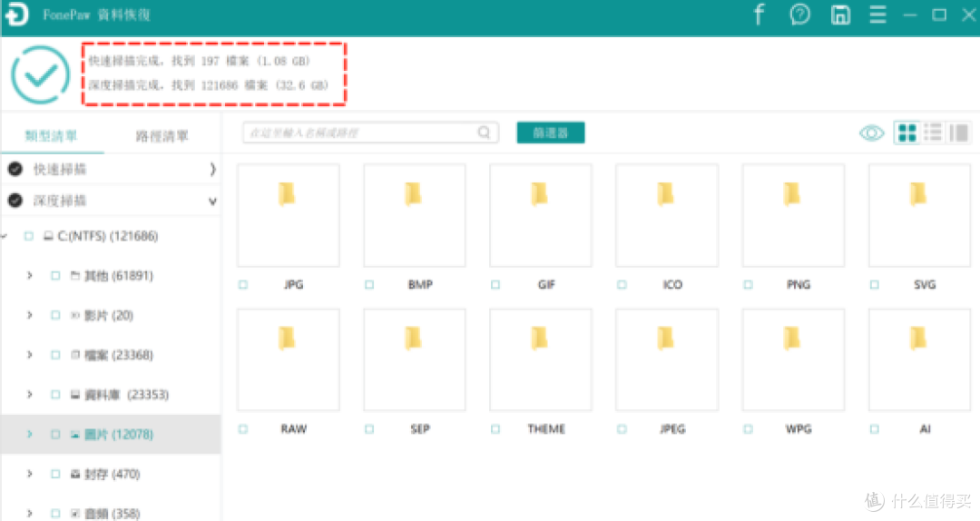This screenshot has width=980, height=521.
Task: Click the save scan result icon
Action: [840, 15]
